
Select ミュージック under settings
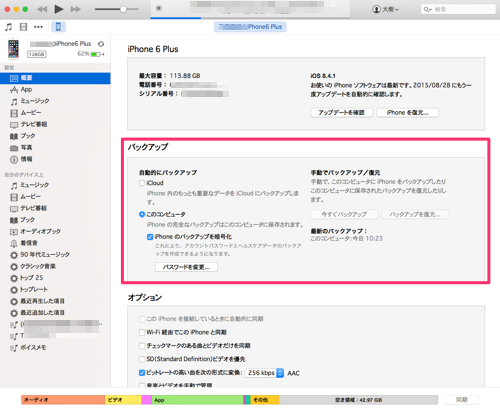55,101
